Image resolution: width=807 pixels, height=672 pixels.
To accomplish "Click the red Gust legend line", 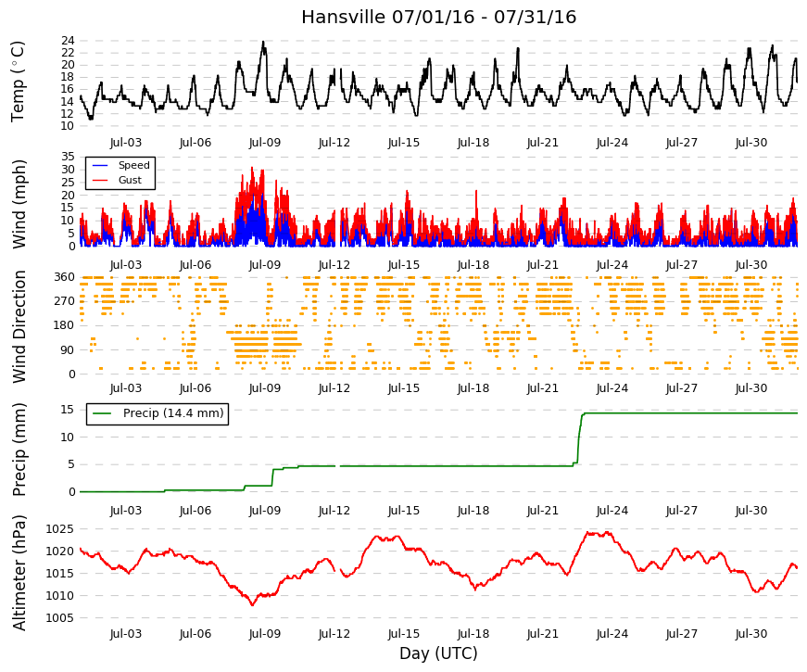I will [x=100, y=180].
